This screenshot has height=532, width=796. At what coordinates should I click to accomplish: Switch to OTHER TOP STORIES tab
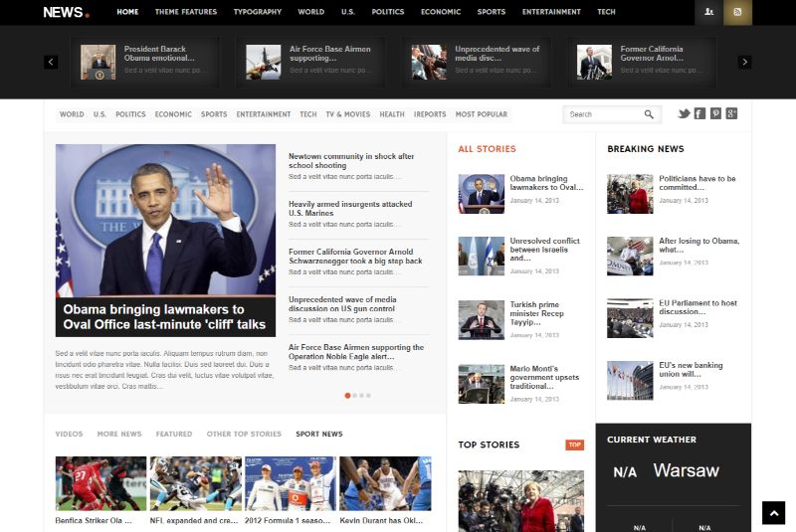[244, 435]
